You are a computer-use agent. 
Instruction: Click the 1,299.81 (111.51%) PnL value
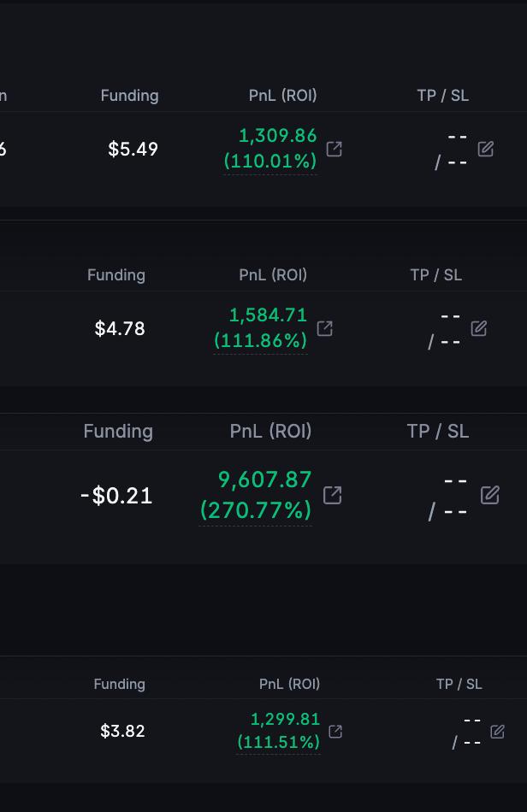pos(278,731)
